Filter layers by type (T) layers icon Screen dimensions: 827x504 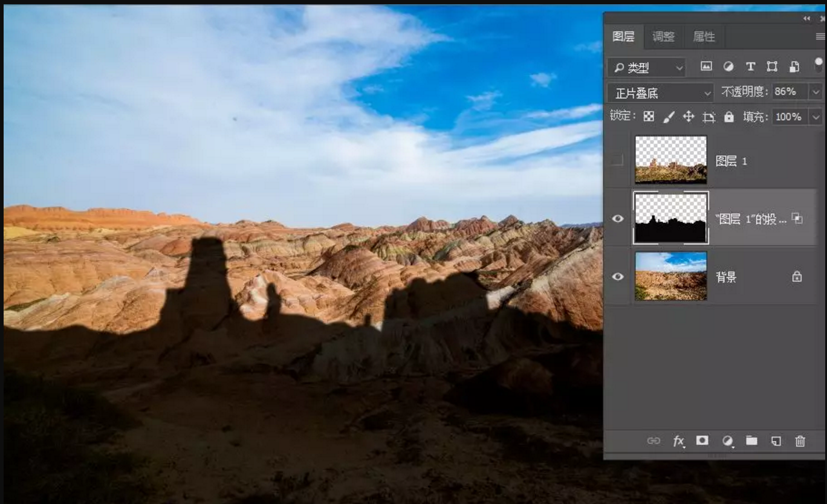tap(750, 66)
